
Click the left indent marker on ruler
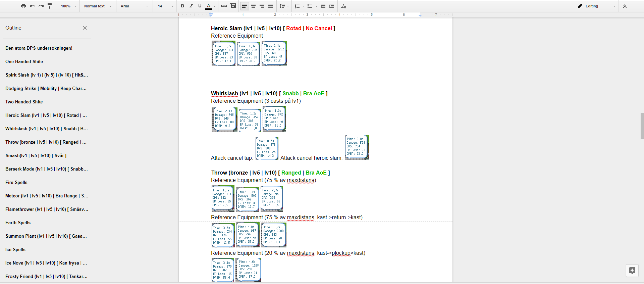click(211, 15)
